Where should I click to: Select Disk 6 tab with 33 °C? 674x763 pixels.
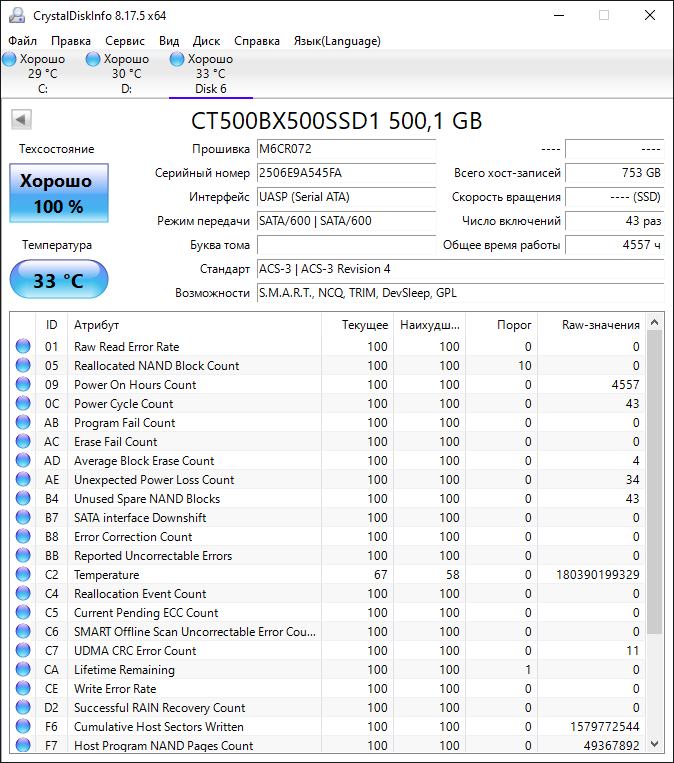point(211,73)
